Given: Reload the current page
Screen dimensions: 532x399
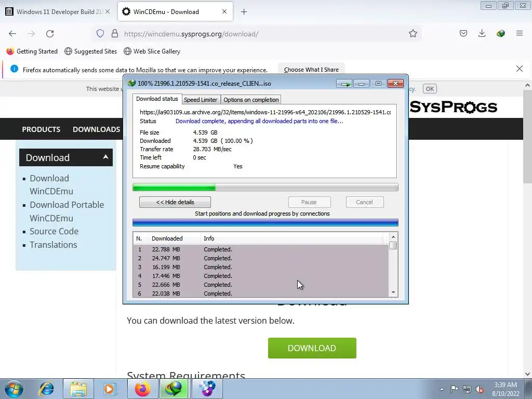Looking at the screenshot, I should pos(50,34).
